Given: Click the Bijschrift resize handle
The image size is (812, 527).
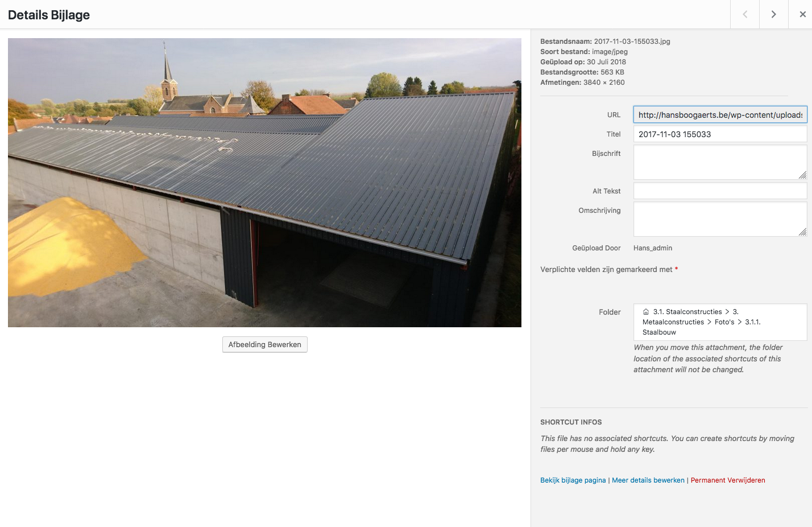Looking at the screenshot, I should pos(802,175).
